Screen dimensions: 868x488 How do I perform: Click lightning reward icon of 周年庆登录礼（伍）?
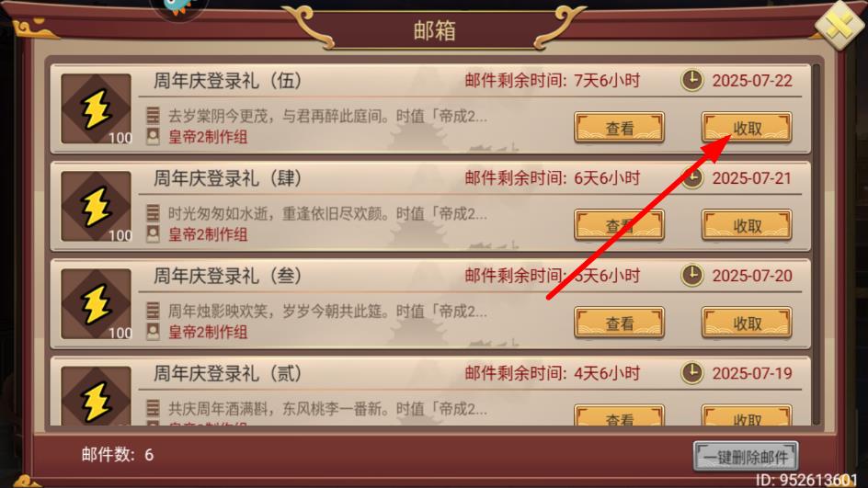pos(97,109)
